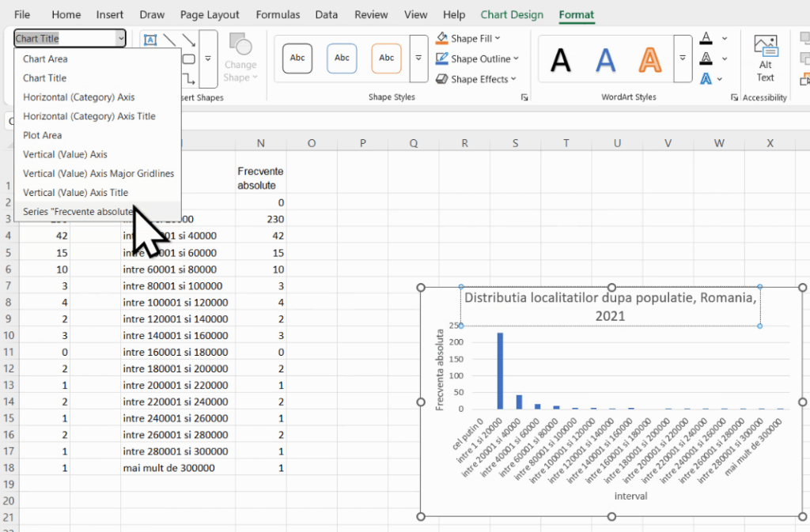The image size is (810, 532).
Task: Select Vertical (Value) Axis Major Gridlines
Action: (98, 173)
